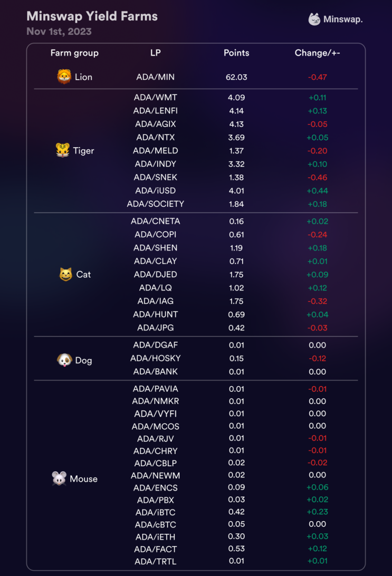Click the Minswap cat logo icon

click(314, 20)
